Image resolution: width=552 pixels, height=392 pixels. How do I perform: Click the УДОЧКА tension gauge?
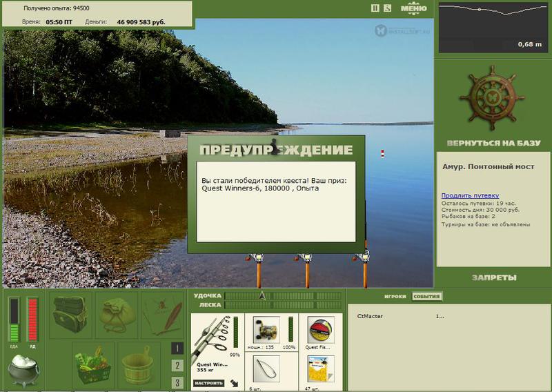click(283, 295)
